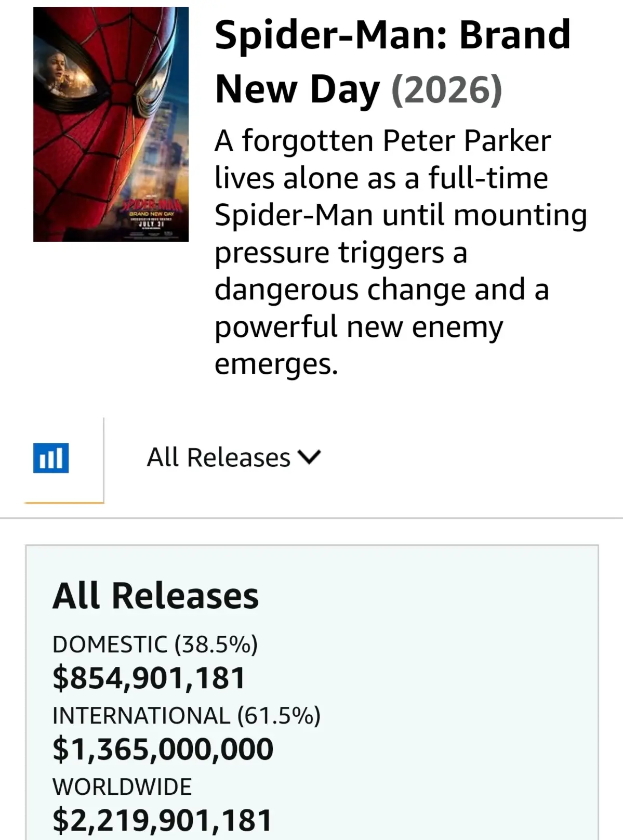The image size is (623, 840).
Task: Open the Spider-Man movie poster thumbnail
Action: [111, 124]
